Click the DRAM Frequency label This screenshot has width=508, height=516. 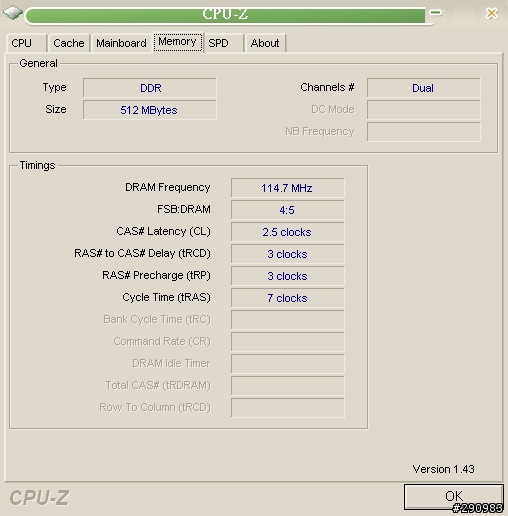point(168,188)
